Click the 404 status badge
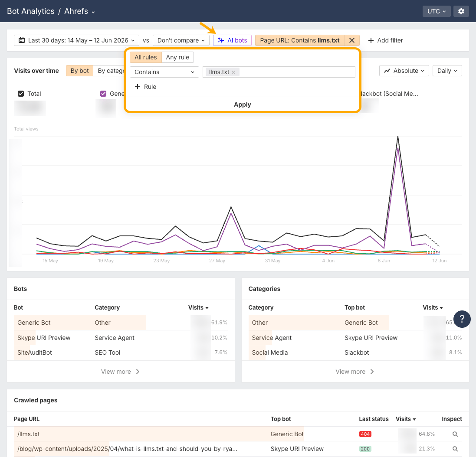 pos(365,434)
